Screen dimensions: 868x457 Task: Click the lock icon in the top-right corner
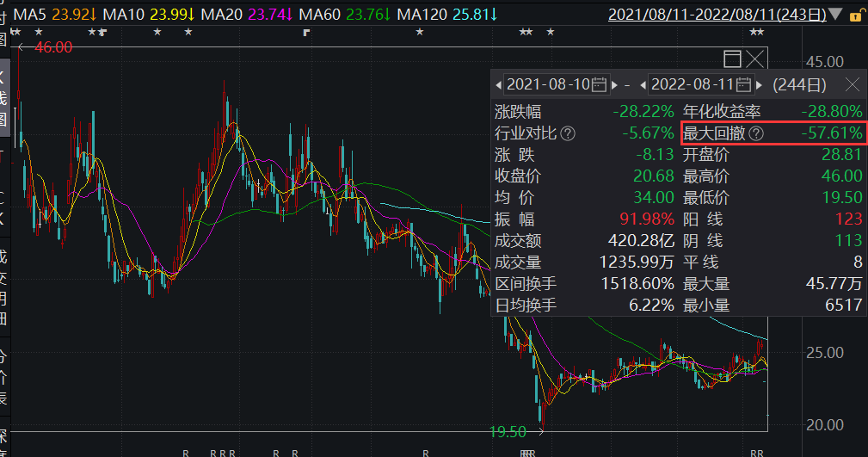(x=856, y=15)
